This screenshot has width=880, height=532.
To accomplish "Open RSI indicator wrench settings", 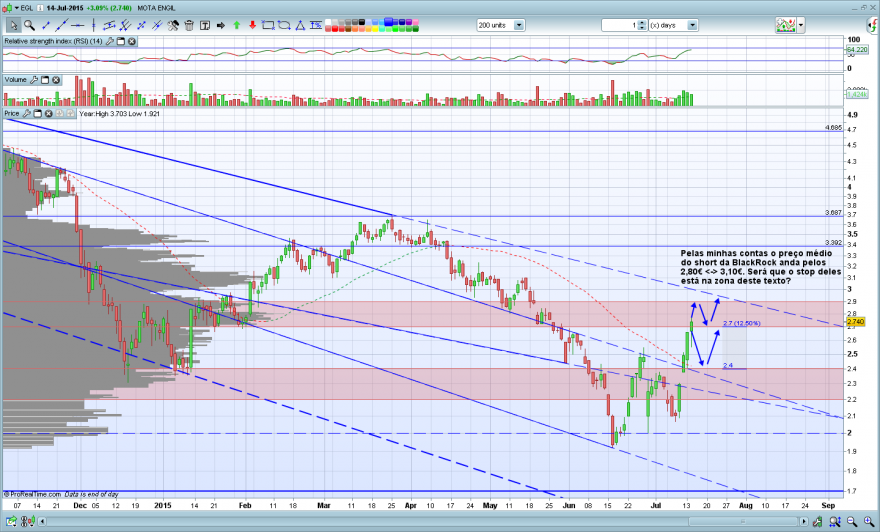I will [x=110, y=41].
